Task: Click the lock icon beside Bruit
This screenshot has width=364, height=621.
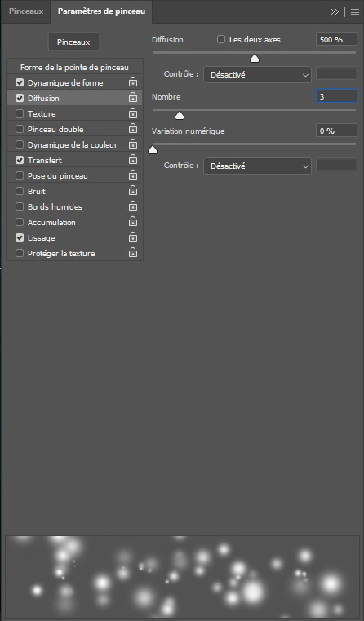Action: pos(133,190)
